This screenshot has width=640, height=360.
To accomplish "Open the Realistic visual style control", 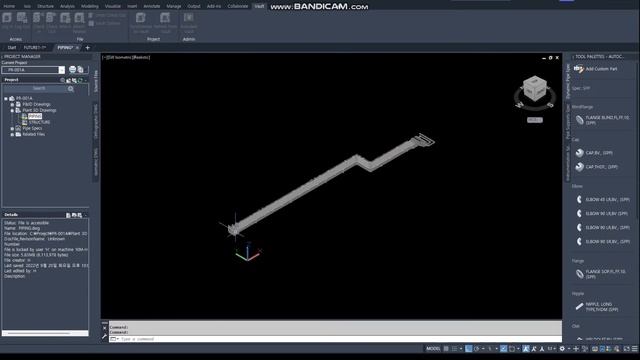I will [x=141, y=58].
